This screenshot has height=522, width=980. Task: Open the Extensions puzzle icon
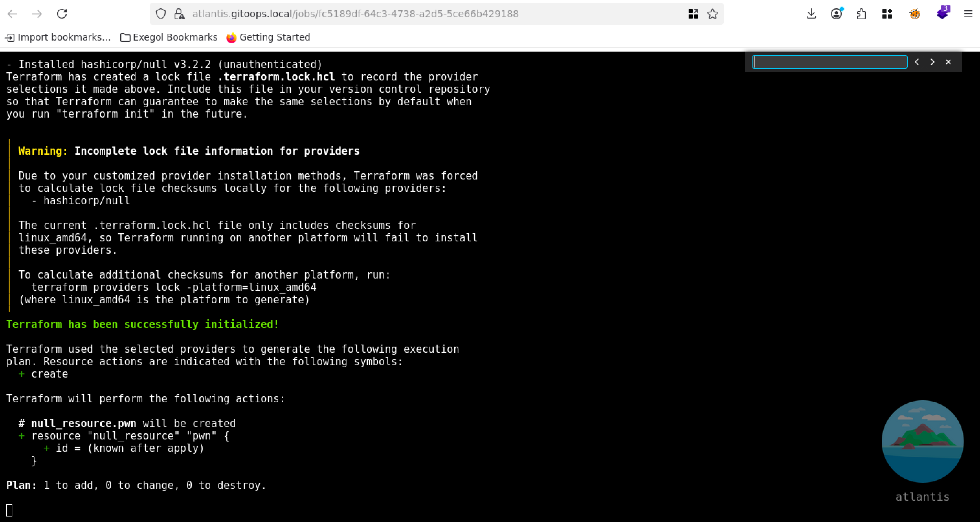(861, 14)
